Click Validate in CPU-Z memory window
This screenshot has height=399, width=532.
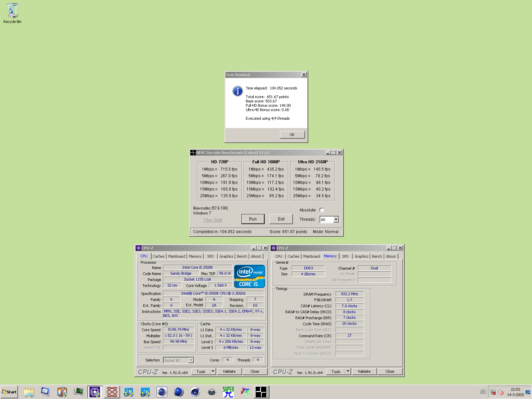[x=364, y=371]
